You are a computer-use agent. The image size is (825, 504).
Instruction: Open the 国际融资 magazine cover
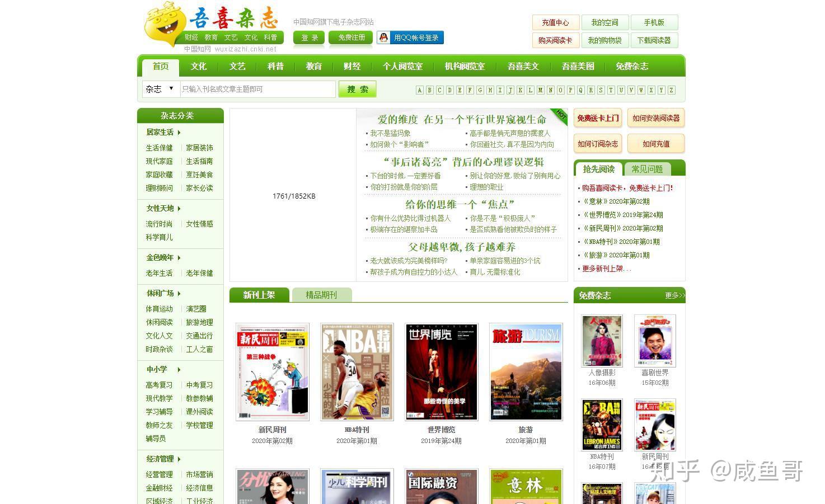coord(442,486)
